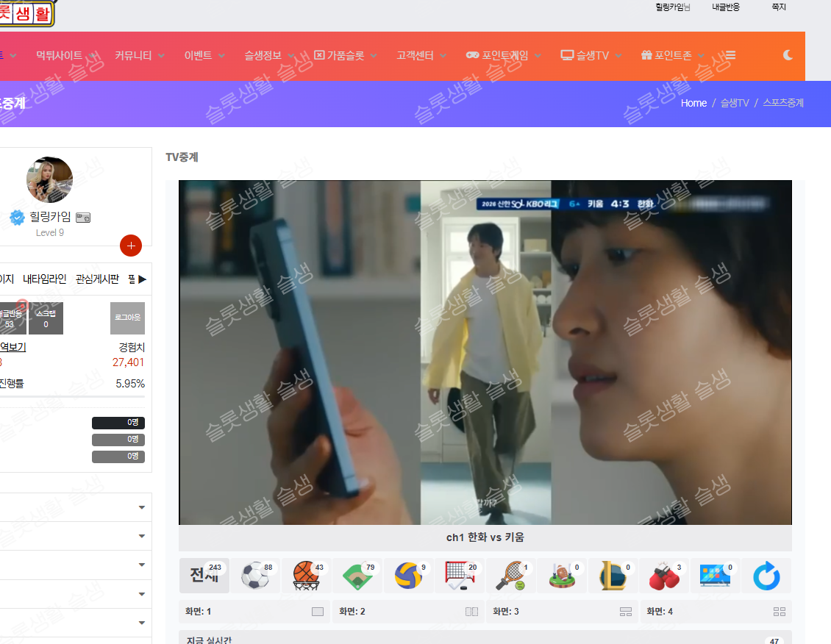Show baseball games via the diamond icon
The width and height of the screenshot is (831, 644).
357,576
